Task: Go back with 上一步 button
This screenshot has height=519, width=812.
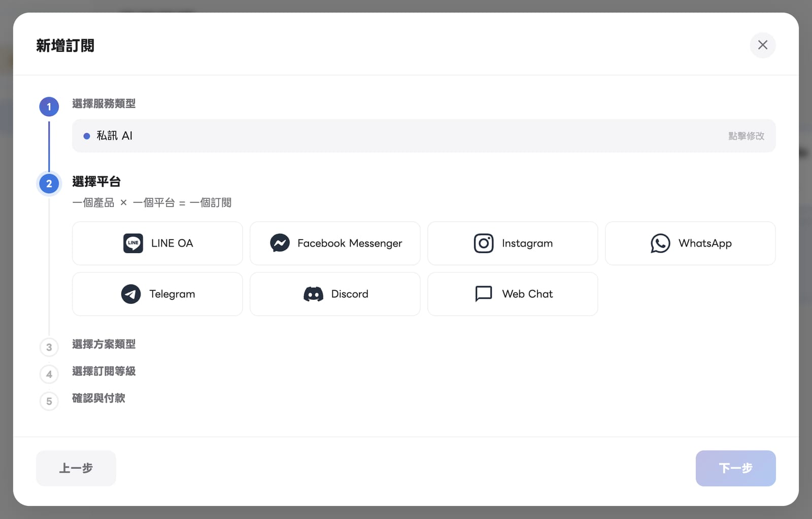Action: pos(76,468)
